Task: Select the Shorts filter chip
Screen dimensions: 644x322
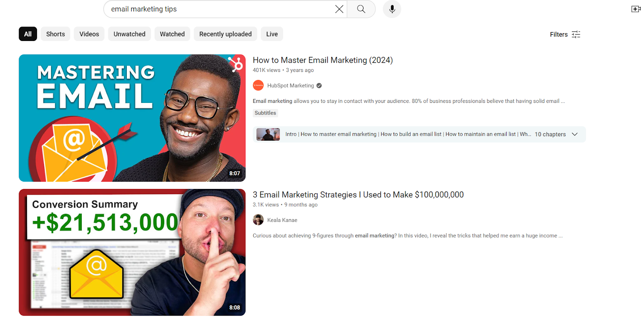Action: click(x=56, y=34)
